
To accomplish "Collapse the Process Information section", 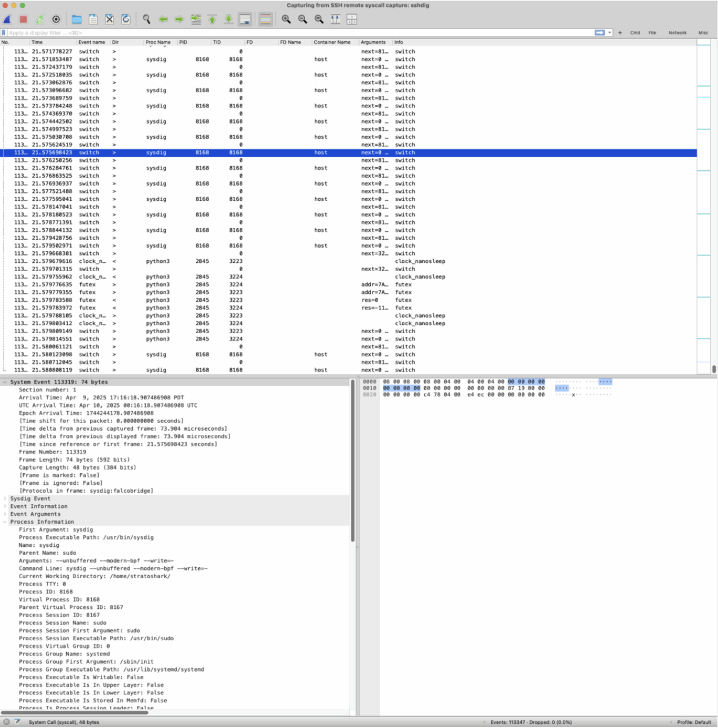I will click(5, 522).
